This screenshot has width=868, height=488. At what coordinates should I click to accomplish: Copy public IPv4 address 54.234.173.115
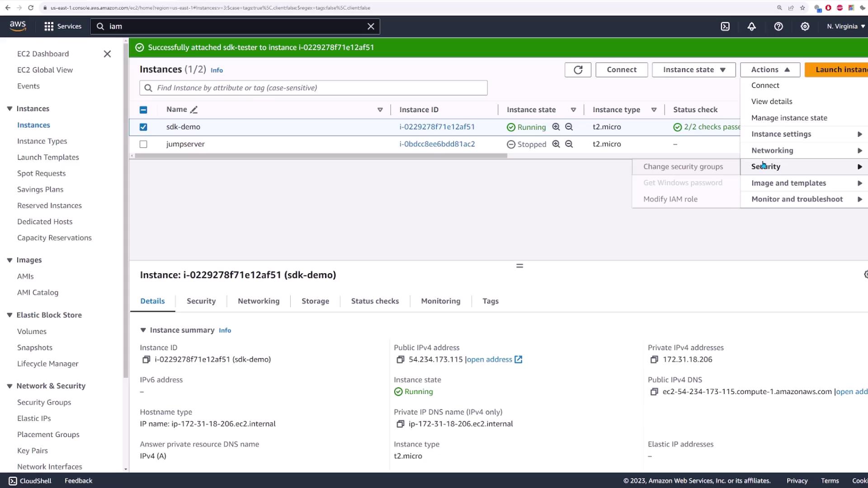[x=400, y=360]
